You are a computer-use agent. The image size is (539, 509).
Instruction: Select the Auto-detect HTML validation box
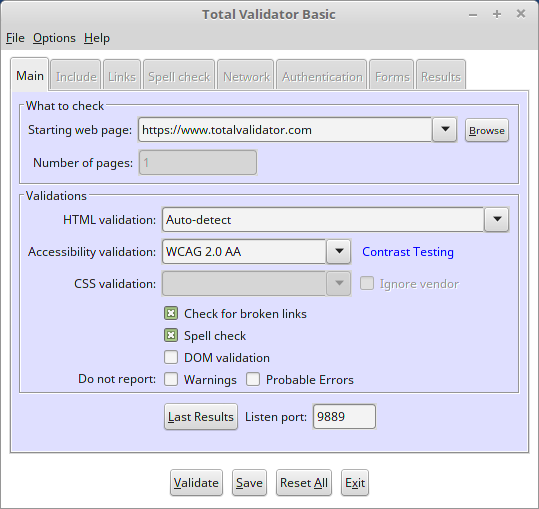tap(323, 220)
